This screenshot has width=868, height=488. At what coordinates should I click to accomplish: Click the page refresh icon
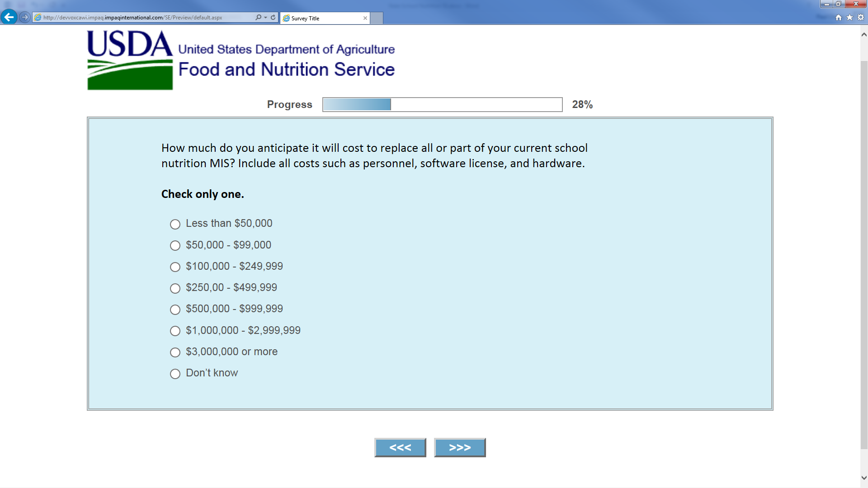pyautogui.click(x=273, y=17)
